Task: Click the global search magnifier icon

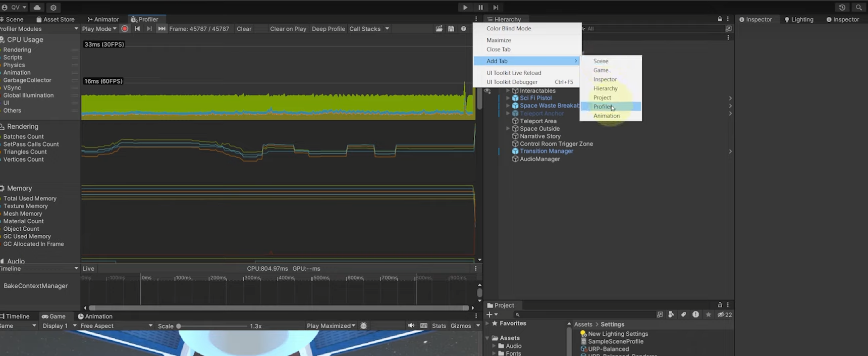Action: click(x=858, y=8)
